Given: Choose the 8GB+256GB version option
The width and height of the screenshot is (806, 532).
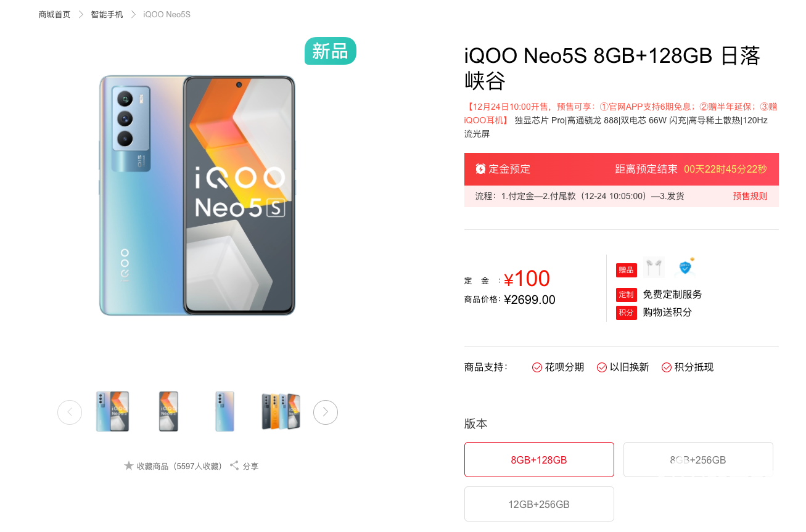Looking at the screenshot, I should pos(698,460).
